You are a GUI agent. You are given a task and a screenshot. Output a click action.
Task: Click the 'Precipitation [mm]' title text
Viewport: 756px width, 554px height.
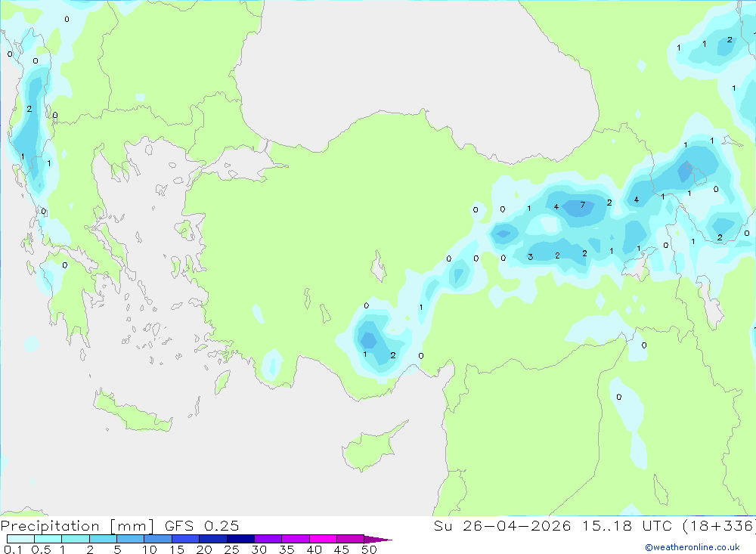77,526
